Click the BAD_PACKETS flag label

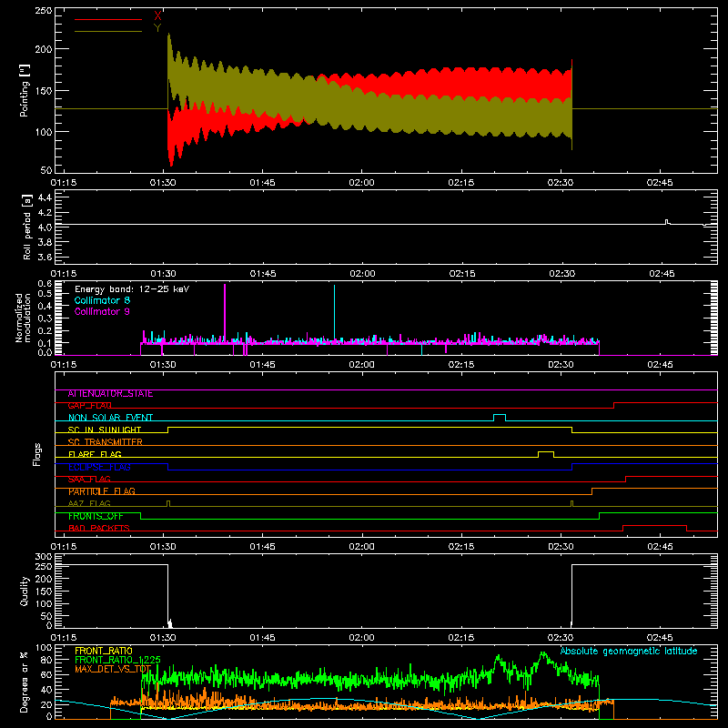(x=99, y=529)
